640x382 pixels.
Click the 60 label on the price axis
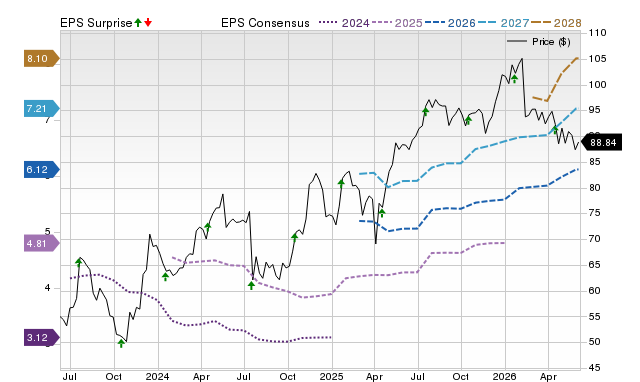(595, 291)
